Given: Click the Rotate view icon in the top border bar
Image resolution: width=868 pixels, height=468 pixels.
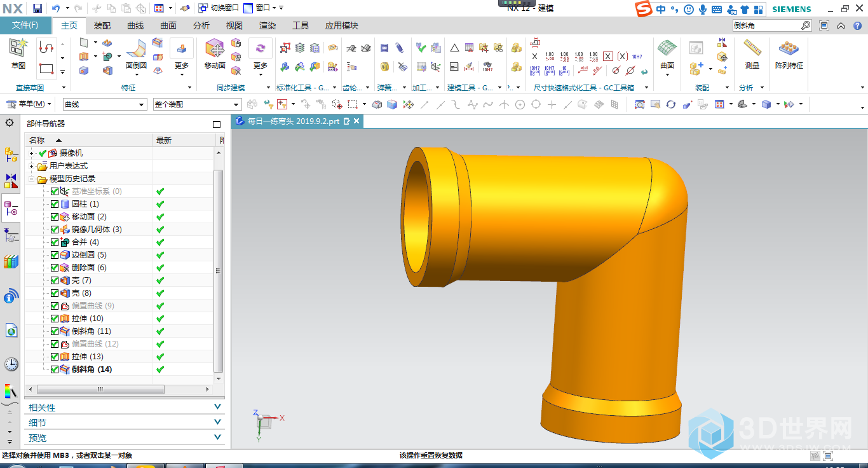Looking at the screenshot, I should [670, 104].
